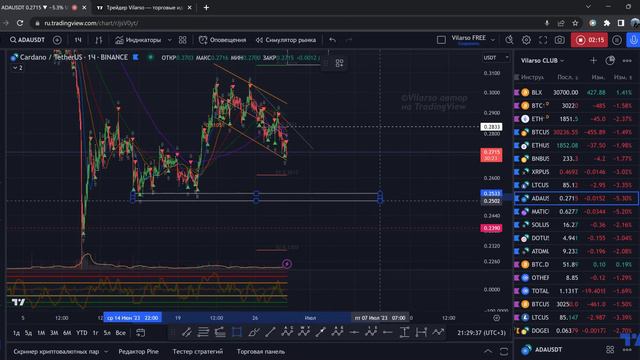Select the BTC.D row in watchlist
The width and height of the screenshot is (640, 360).
[x=576, y=264]
